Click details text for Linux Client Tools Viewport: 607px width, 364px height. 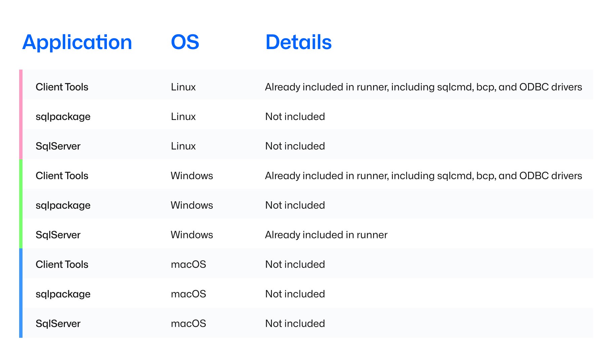(423, 87)
